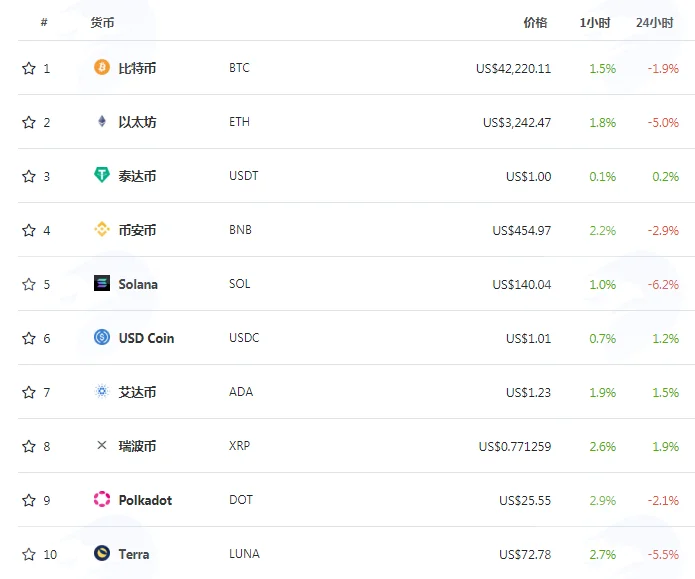Viewport: 695px width, 579px height.
Task: Sort by the 货币 column header
Action: pyautogui.click(x=102, y=23)
